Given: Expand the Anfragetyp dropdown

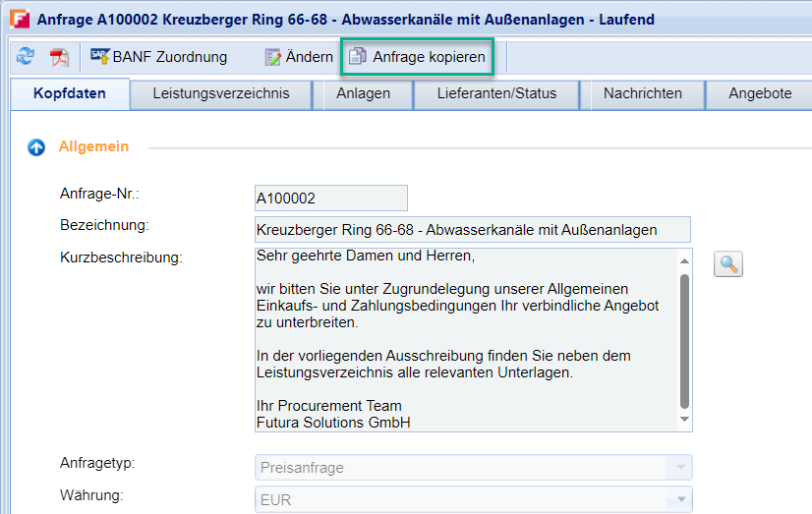Looking at the screenshot, I should [678, 468].
